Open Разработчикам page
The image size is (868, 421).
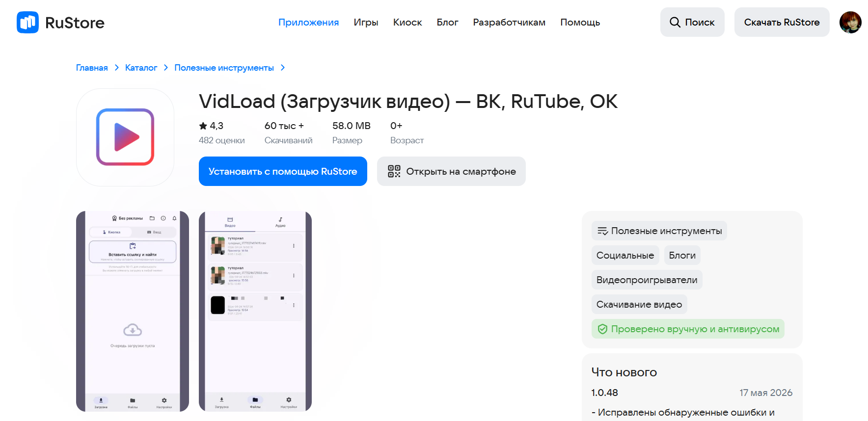(509, 22)
